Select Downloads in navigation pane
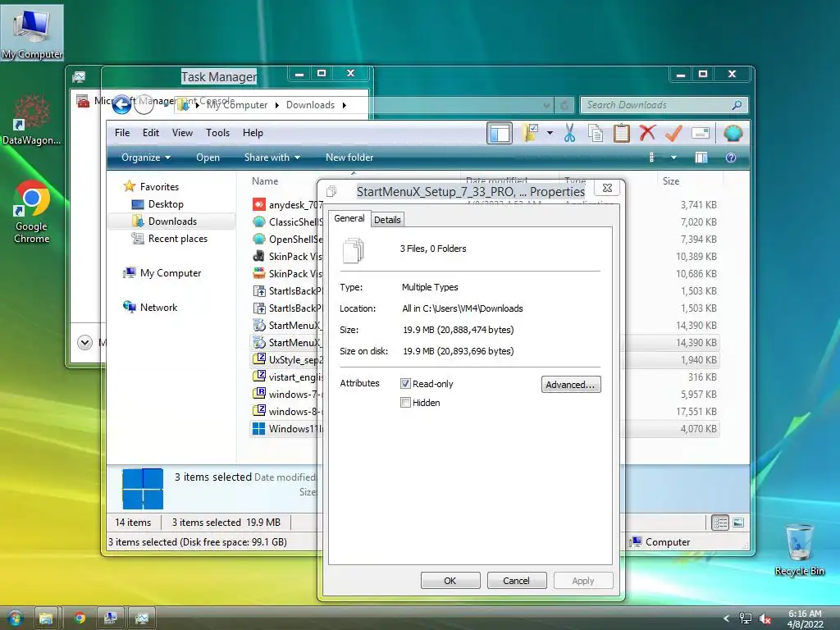840x630 pixels. point(172,221)
